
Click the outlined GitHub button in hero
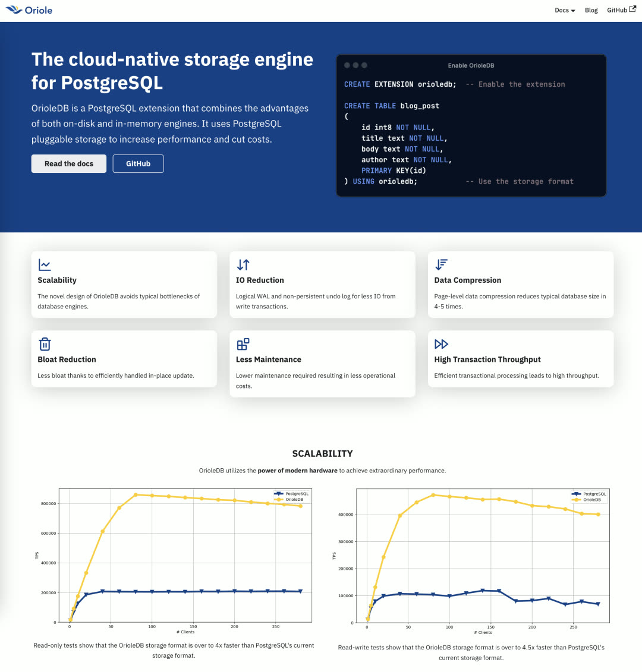click(x=138, y=163)
